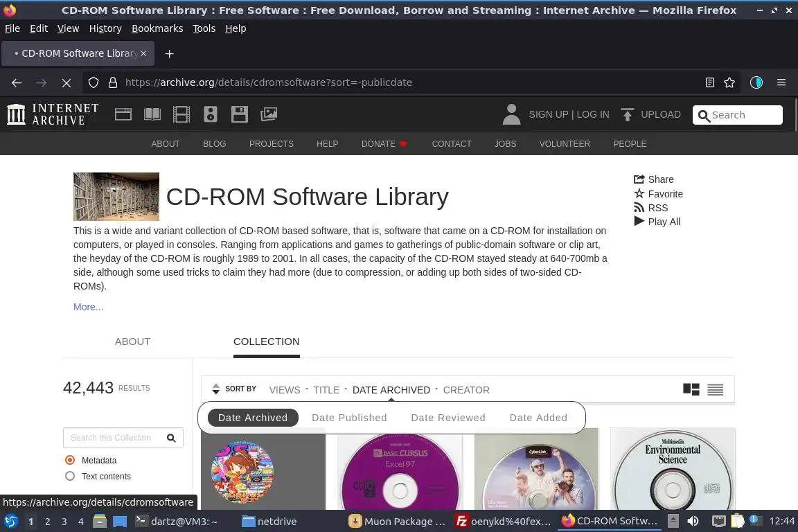This screenshot has width=798, height=532.
Task: Choose Date Published sort option
Action: point(349,418)
